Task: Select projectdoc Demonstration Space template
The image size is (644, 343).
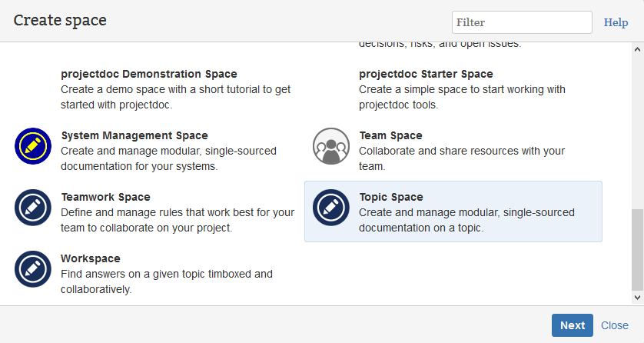Action: [149, 75]
